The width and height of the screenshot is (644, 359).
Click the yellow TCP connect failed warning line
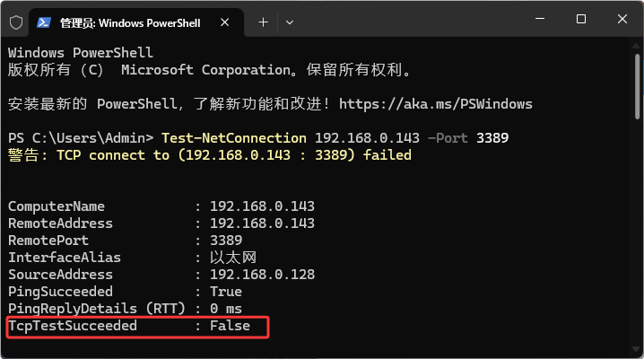(x=209, y=155)
